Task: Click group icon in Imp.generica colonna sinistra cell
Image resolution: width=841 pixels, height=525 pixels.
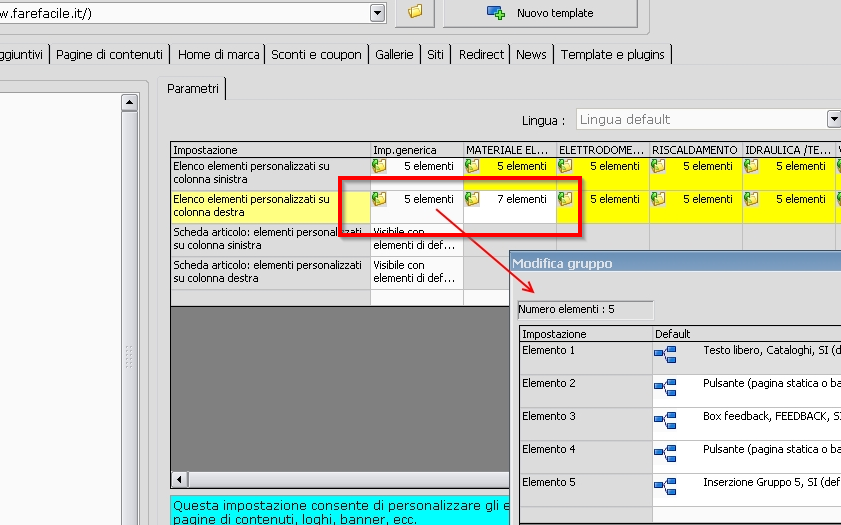Action: point(379,166)
